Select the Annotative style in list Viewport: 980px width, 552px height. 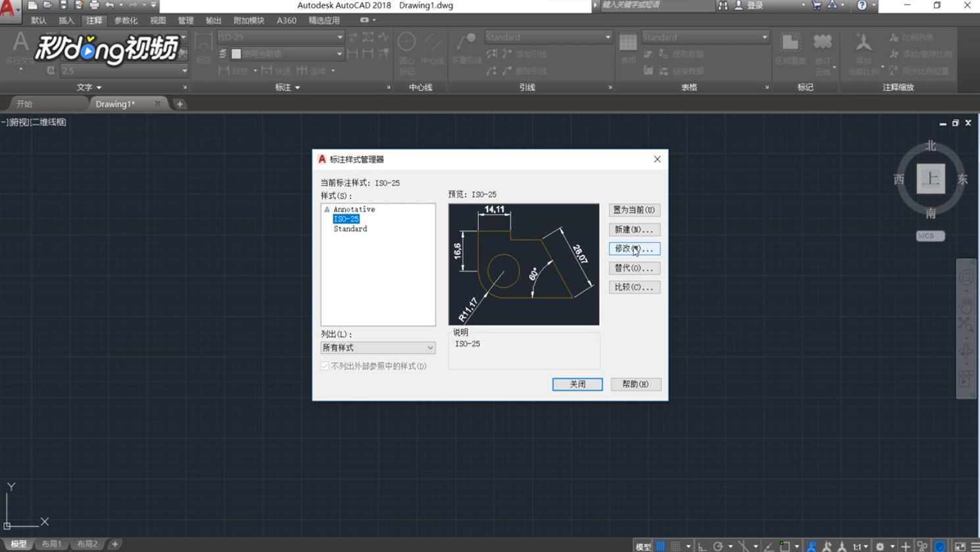tap(354, 209)
